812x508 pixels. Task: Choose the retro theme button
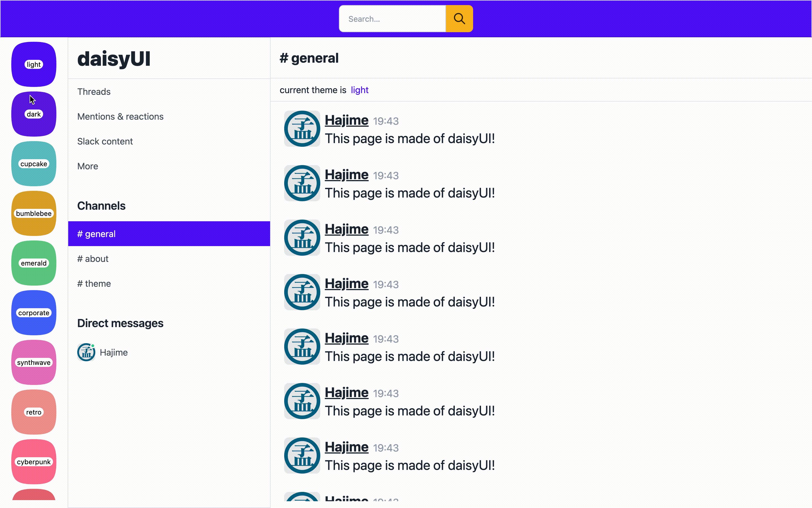34,412
